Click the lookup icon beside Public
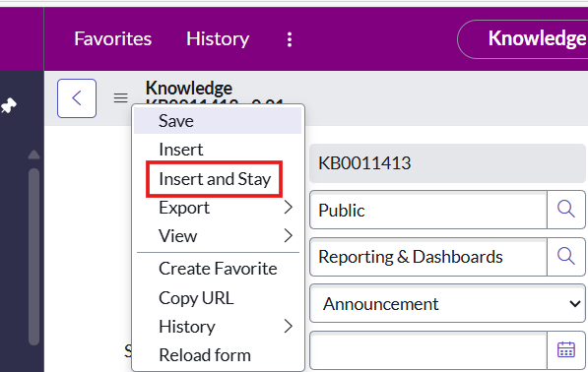Viewport: 588px width, 372px height. pos(566,210)
